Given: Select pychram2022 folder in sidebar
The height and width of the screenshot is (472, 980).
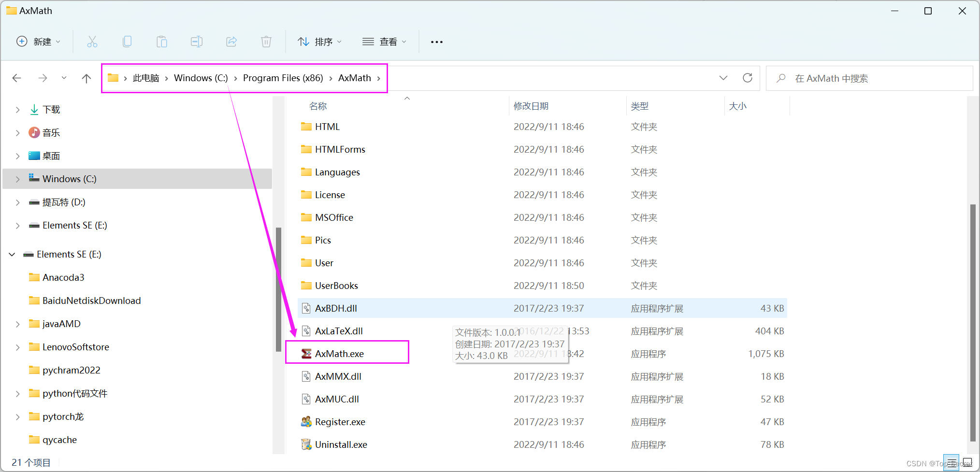Looking at the screenshot, I should [71, 370].
